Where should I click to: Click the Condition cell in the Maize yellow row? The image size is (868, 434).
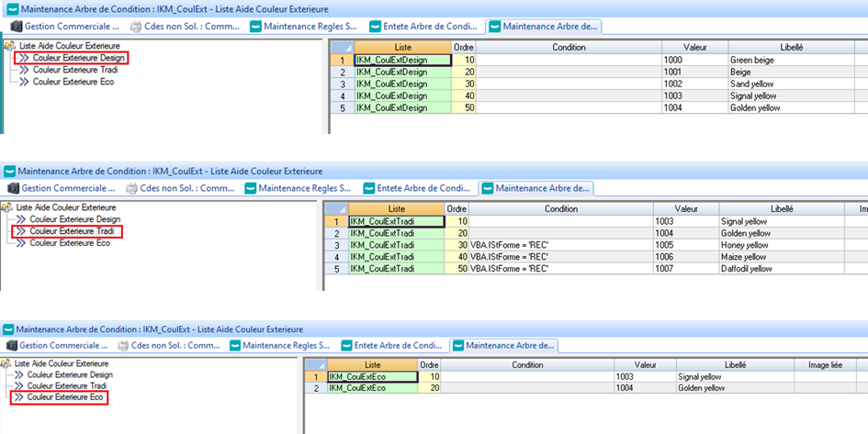point(561,257)
